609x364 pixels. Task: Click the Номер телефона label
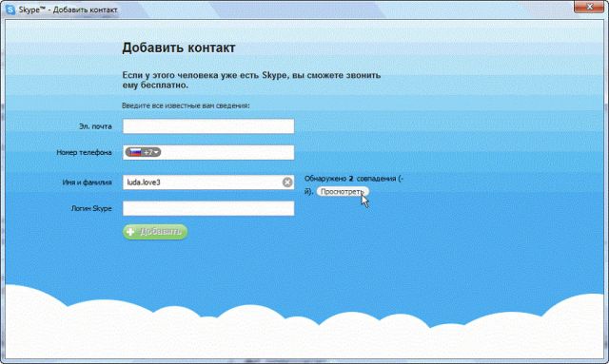tap(85, 152)
